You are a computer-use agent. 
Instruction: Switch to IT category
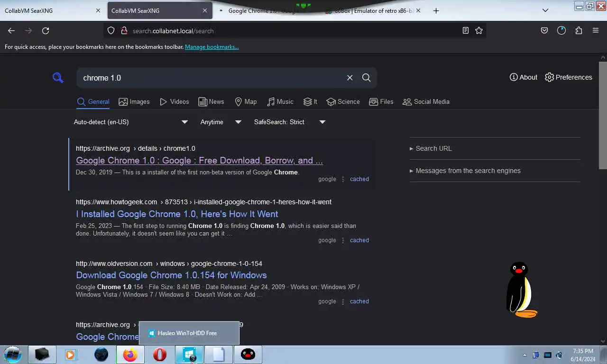pyautogui.click(x=311, y=101)
